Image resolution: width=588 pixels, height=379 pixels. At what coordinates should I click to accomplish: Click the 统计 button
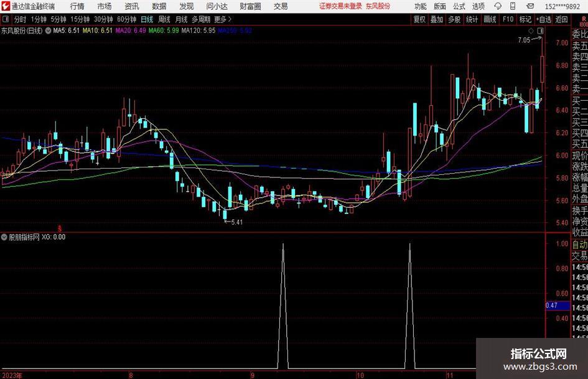472,19
